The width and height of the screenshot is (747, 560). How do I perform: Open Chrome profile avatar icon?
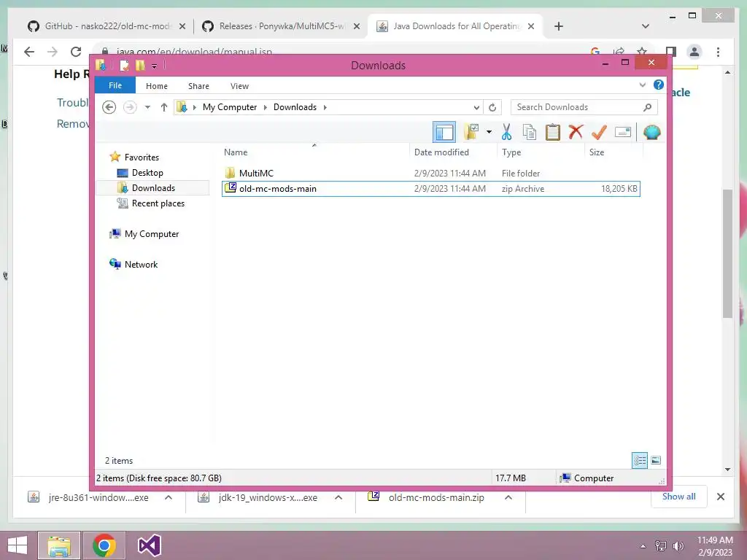tap(694, 52)
